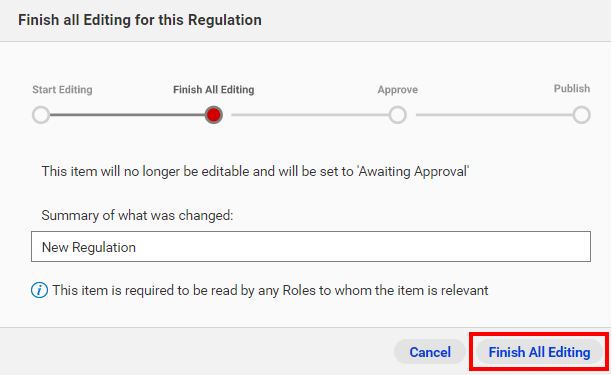
Task: Click the bold Finish All Editing step label
Action: (213, 90)
